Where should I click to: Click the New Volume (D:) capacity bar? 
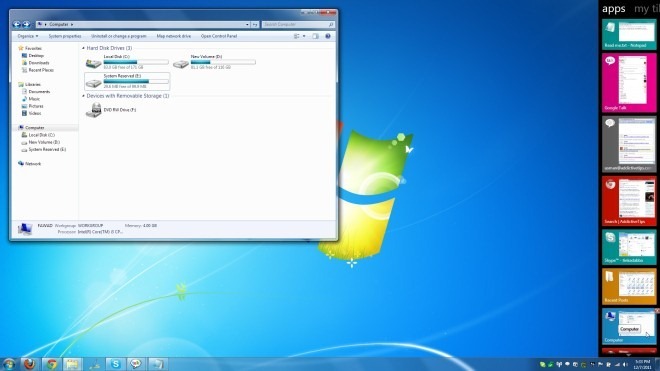223,62
